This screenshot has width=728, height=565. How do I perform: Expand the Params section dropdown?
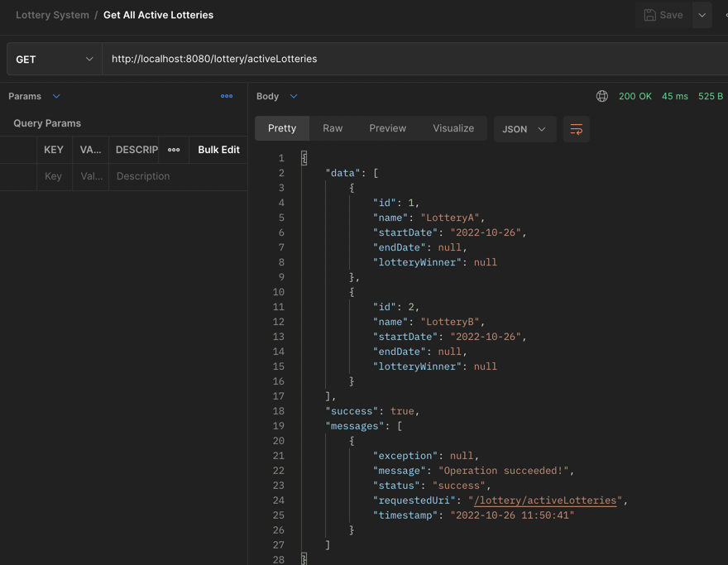point(56,96)
